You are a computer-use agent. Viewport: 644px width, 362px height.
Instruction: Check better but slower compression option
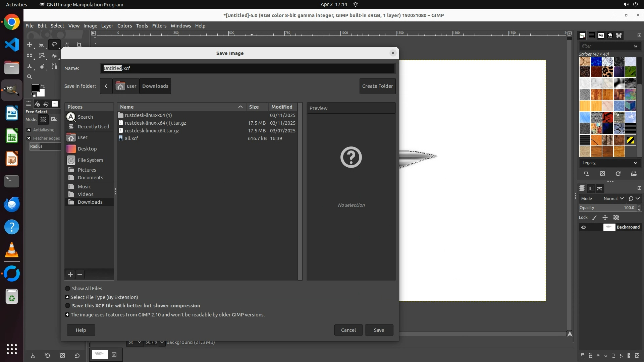pyautogui.click(x=67, y=306)
